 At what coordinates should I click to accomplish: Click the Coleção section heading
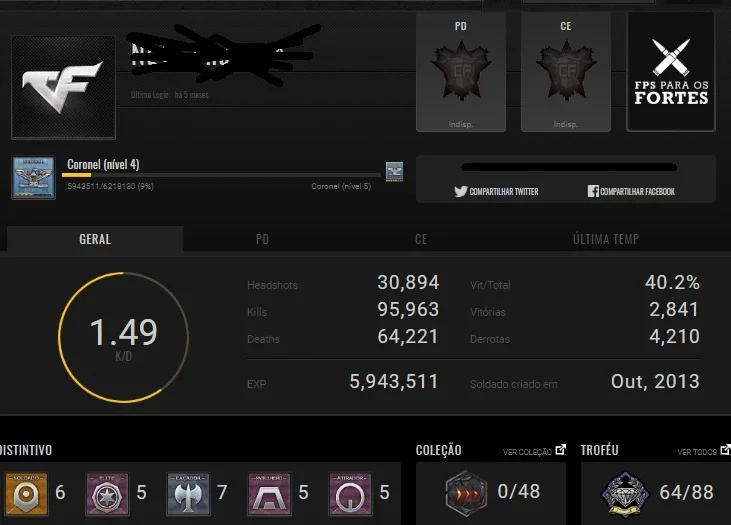click(438, 450)
